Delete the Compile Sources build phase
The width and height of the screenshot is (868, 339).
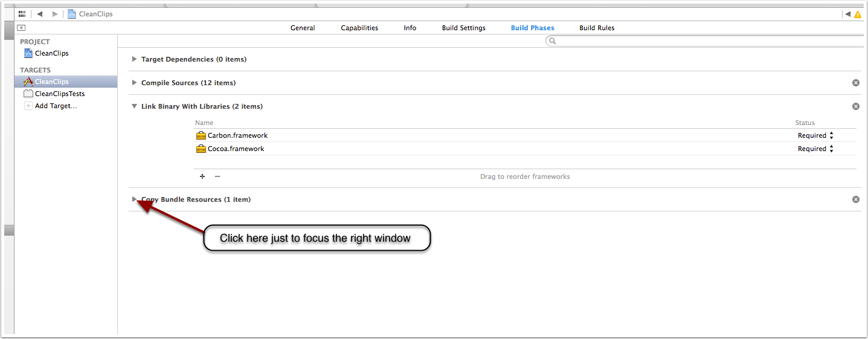pos(856,83)
